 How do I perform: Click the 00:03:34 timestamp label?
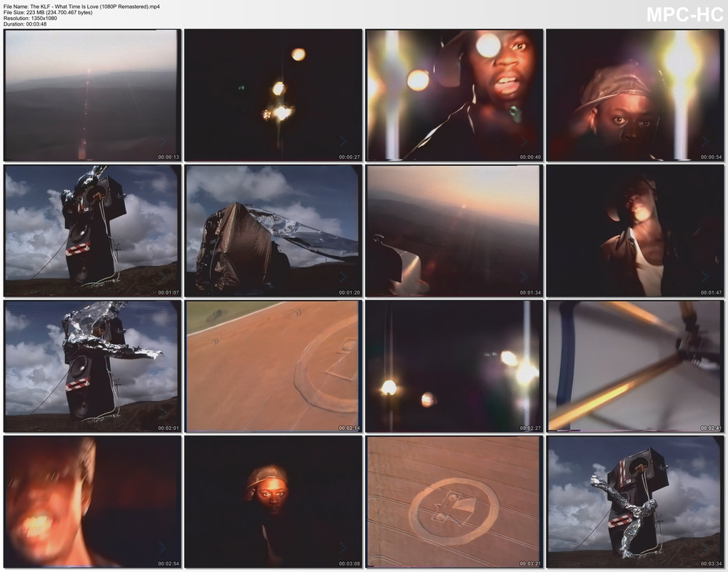(712, 563)
